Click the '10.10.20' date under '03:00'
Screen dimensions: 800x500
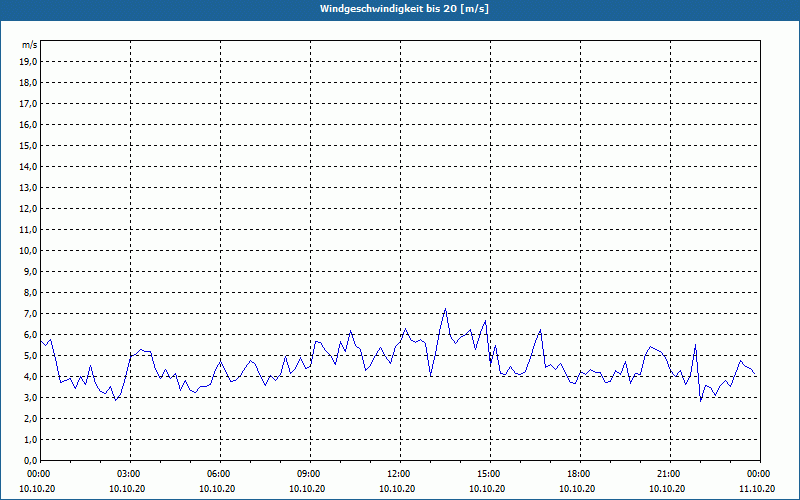click(x=127, y=489)
